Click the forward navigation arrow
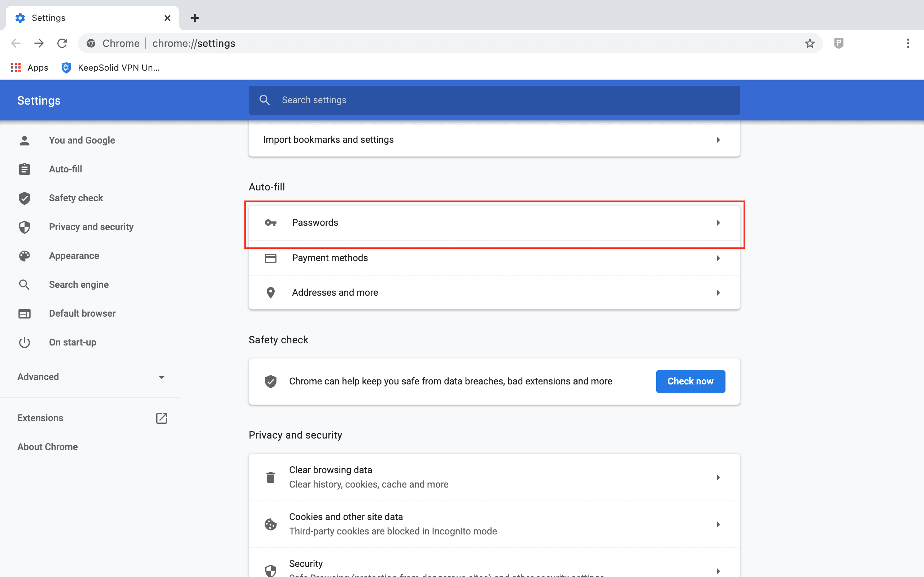The width and height of the screenshot is (924, 577). pyautogui.click(x=39, y=44)
